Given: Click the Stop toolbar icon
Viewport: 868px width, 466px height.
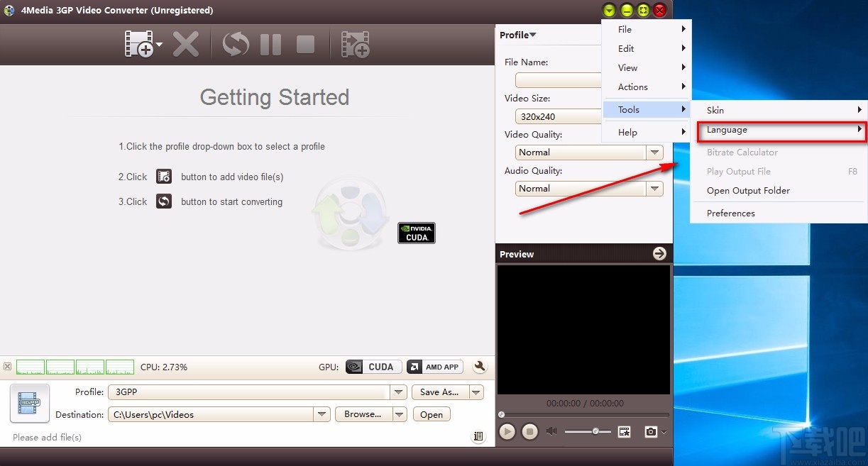Looking at the screenshot, I should (x=305, y=44).
